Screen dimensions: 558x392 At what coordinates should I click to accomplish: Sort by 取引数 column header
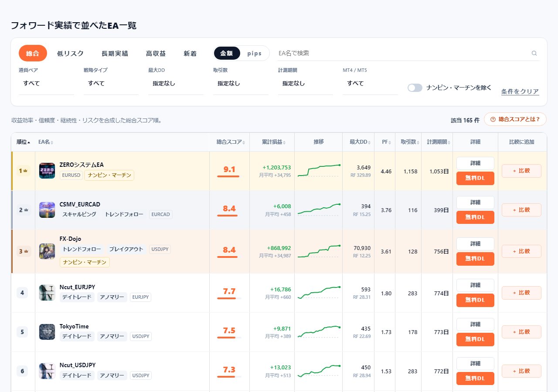409,142
